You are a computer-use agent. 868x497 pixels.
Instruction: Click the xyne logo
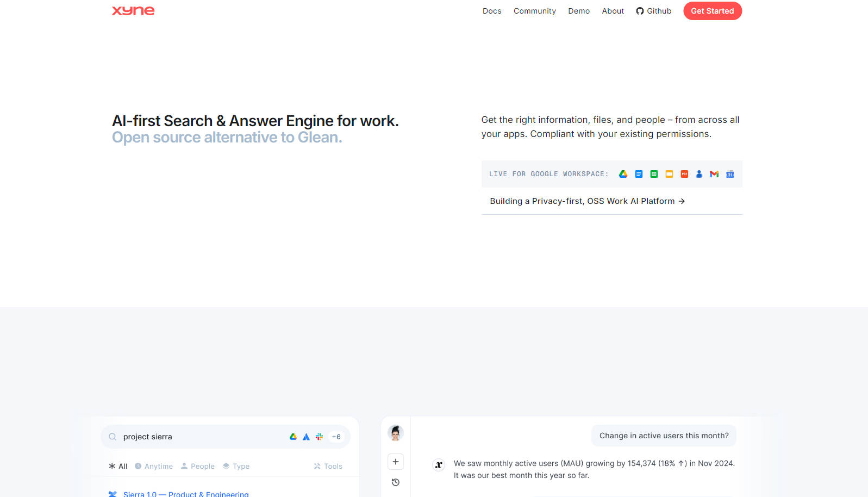[133, 11]
